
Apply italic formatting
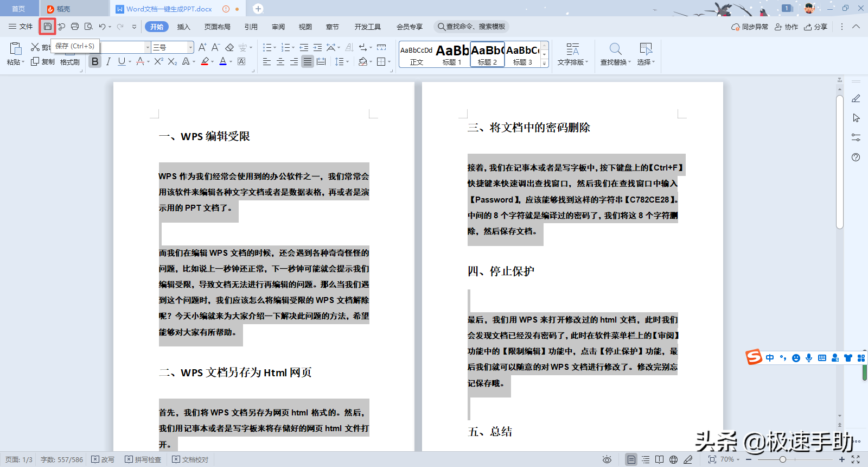108,61
